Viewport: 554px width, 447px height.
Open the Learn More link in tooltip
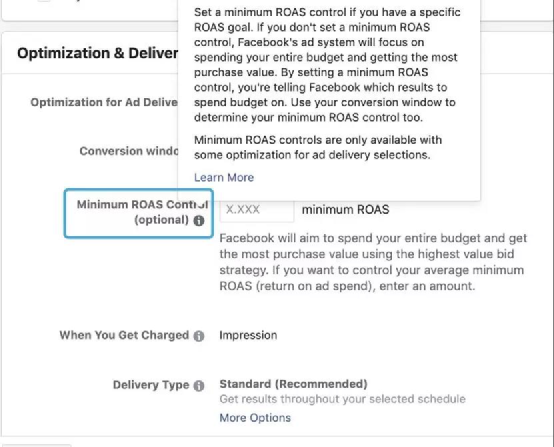pos(224,177)
